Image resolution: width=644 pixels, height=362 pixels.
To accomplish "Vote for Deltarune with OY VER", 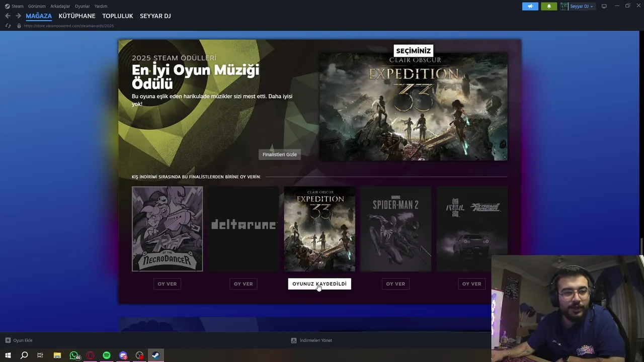I will click(243, 284).
